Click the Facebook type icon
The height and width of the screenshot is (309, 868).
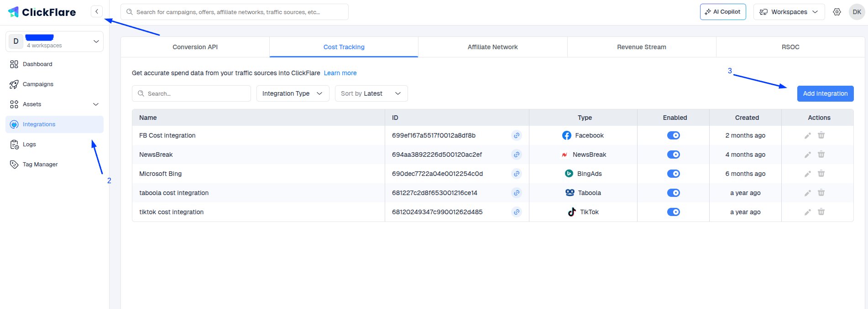pyautogui.click(x=567, y=135)
